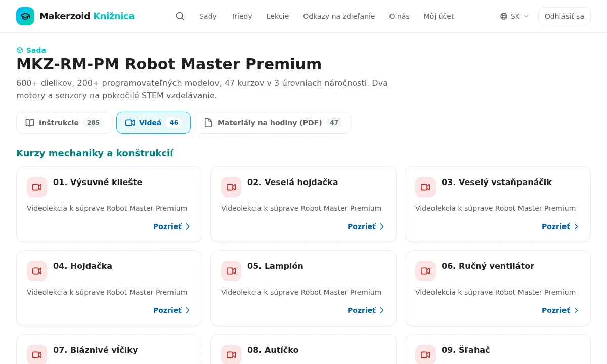The width and height of the screenshot is (607, 364).
Task: Open the SK language dropdown
Action: pyautogui.click(x=514, y=16)
